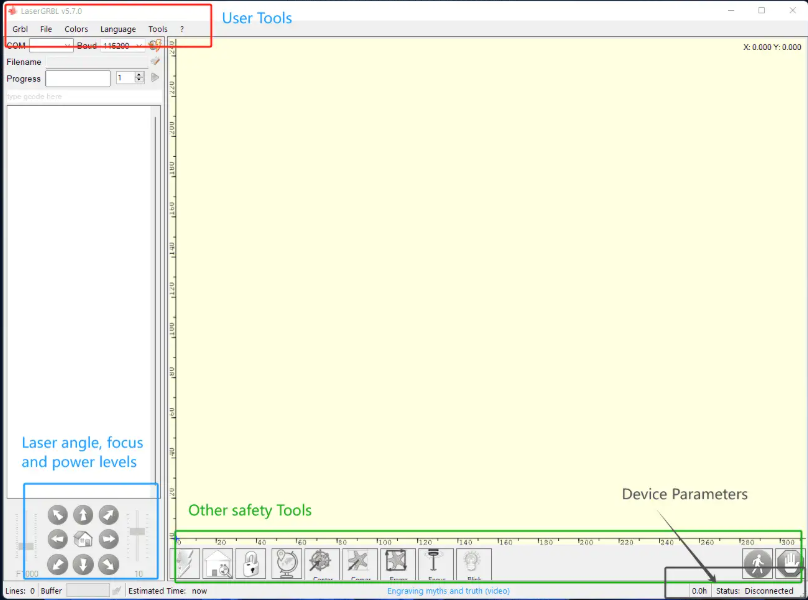Jog down with the down arrow

click(x=83, y=564)
